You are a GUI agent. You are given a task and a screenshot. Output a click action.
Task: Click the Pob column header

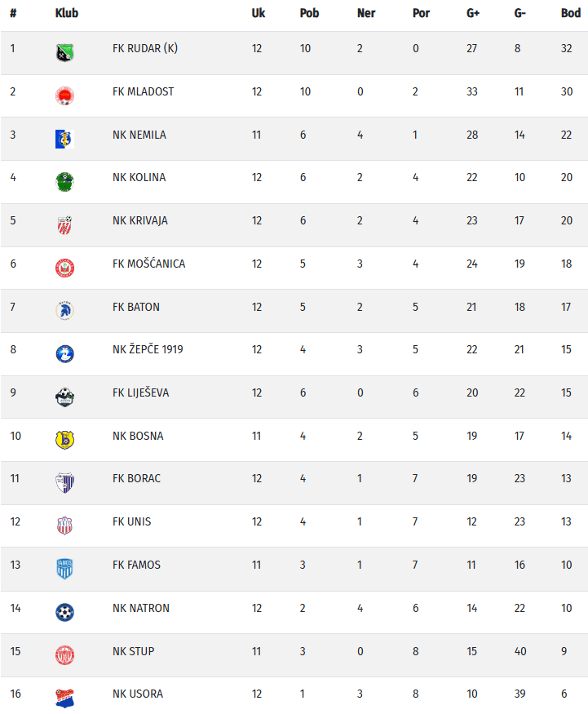tap(309, 13)
